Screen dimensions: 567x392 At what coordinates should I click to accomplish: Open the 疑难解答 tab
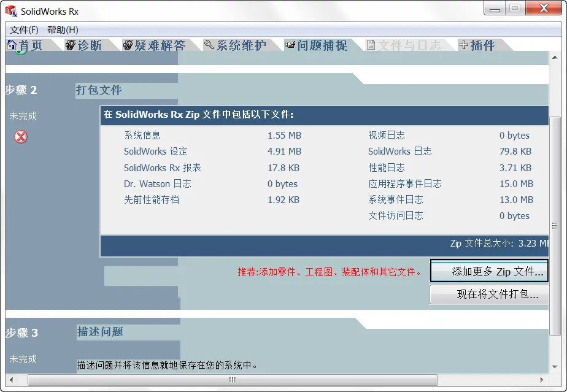click(160, 45)
